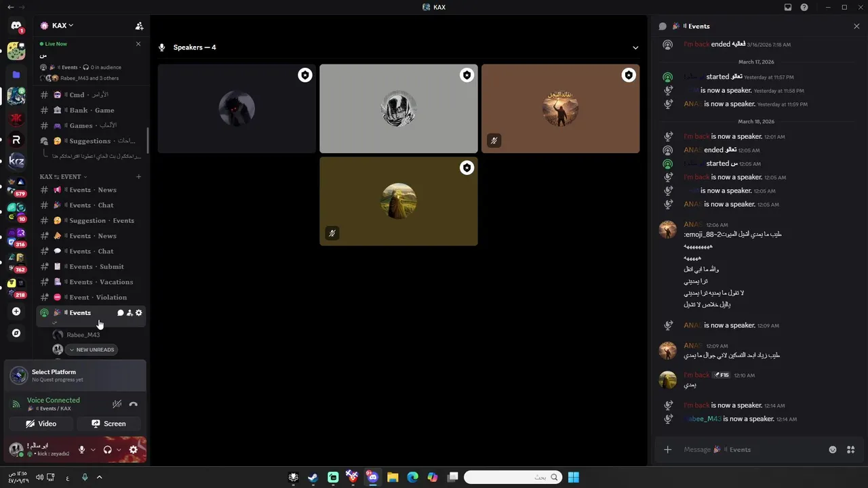Click the Message Events input field
868x488 pixels.
(751, 449)
